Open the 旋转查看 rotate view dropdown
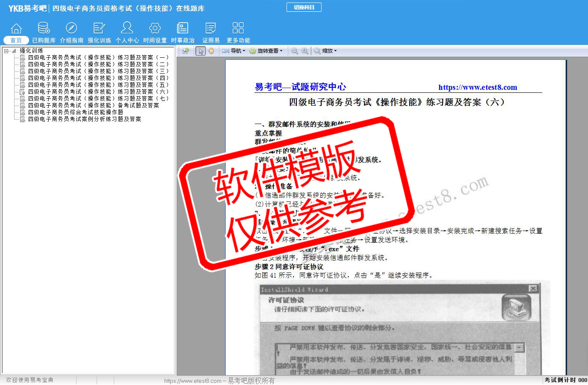 point(266,51)
